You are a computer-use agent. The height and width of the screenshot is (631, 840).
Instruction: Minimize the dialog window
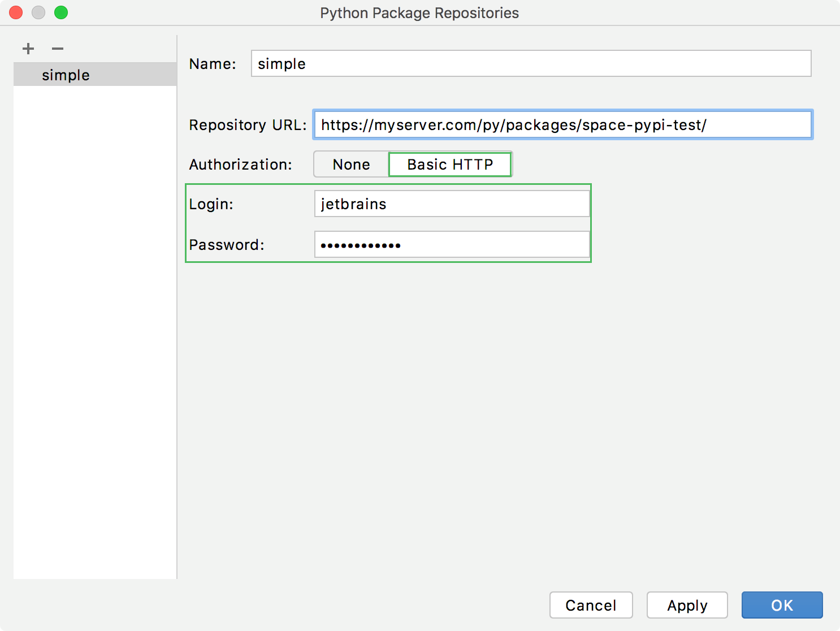pos(38,12)
